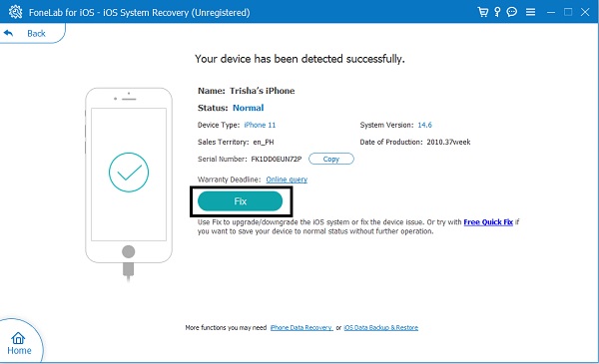Viewport: 599px width, 364px height.
Task: Copy the serial number
Action: point(331,160)
